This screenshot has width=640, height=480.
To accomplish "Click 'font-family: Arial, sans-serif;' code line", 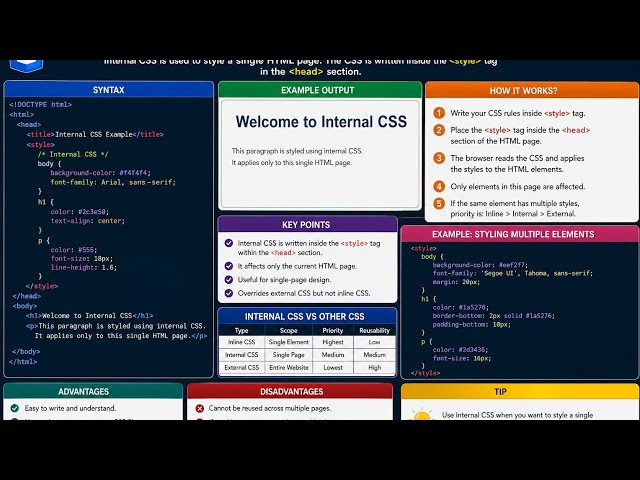I will coord(113,182).
